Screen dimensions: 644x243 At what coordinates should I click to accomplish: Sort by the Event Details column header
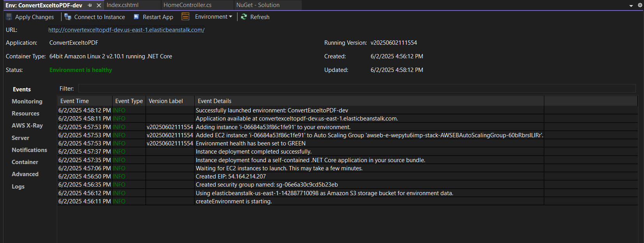(369, 101)
